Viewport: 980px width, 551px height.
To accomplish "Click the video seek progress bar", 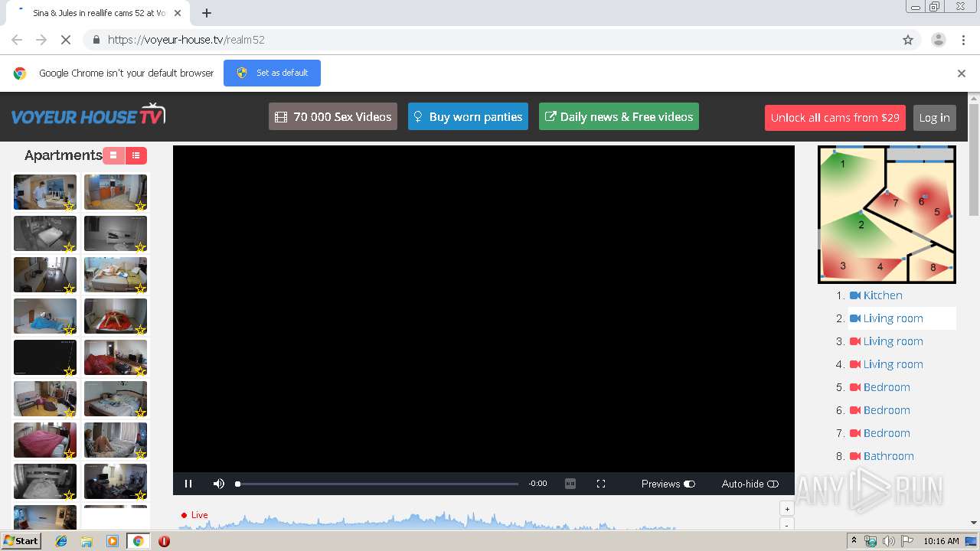I will coord(377,484).
